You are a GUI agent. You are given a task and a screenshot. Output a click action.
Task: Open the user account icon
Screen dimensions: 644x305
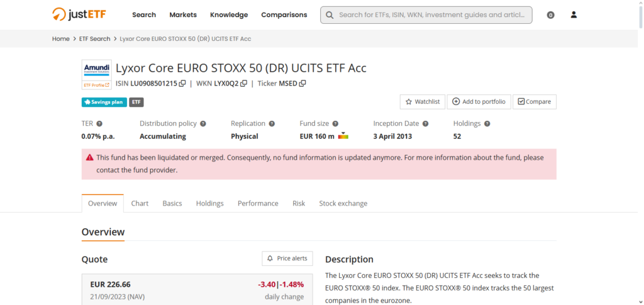point(574,14)
